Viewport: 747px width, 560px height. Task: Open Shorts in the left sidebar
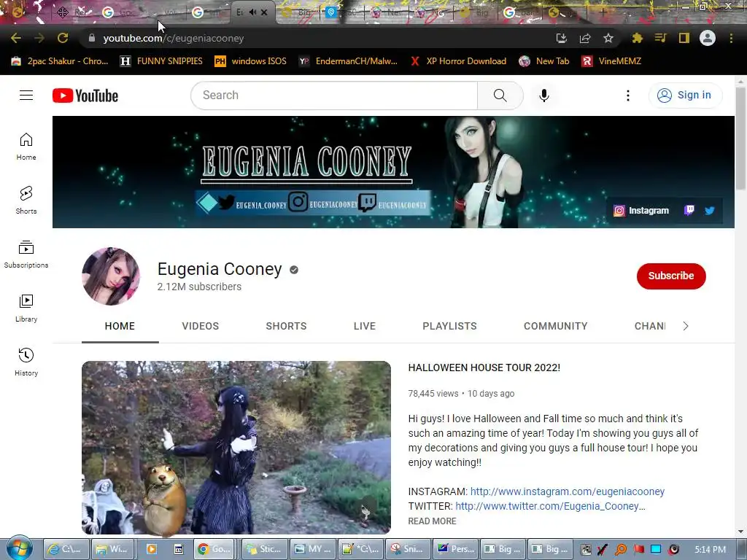[26, 200]
